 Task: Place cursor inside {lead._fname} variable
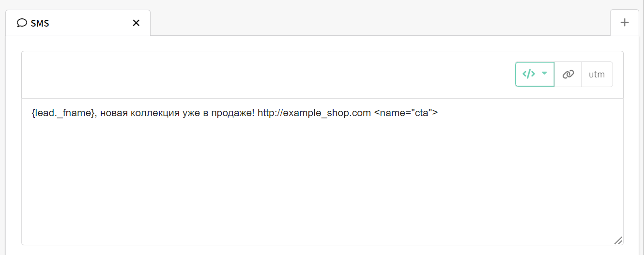[63, 113]
